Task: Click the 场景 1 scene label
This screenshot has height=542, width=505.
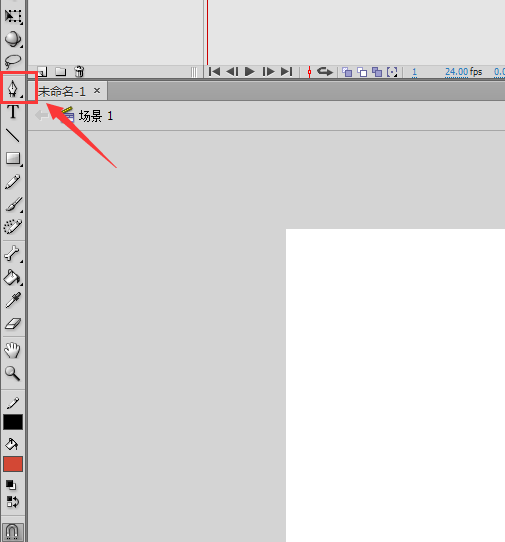Action: (x=96, y=116)
